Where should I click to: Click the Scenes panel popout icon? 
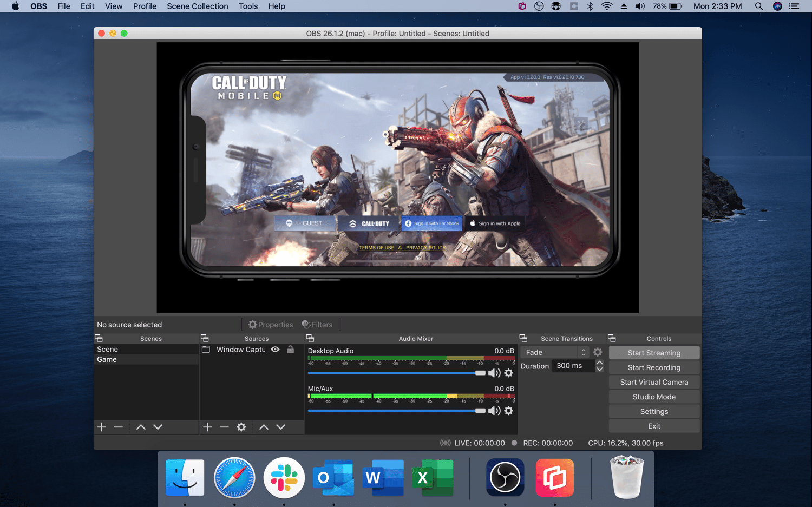(x=99, y=338)
